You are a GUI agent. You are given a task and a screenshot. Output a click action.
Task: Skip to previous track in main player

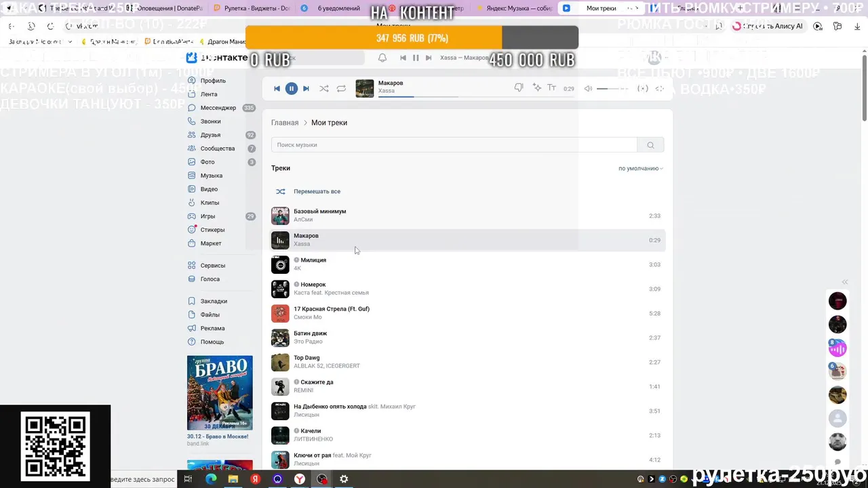(x=277, y=88)
